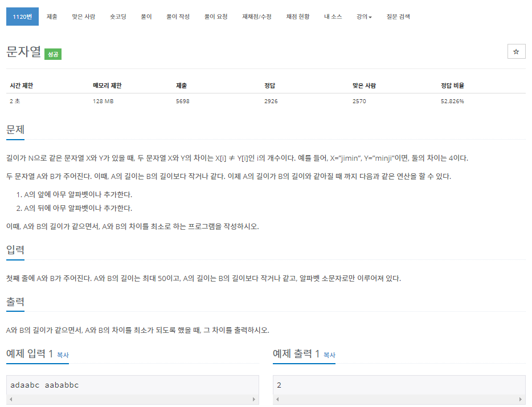Click the 예제 입력 1 heading
This screenshot has width=532, height=407.
click(30, 354)
